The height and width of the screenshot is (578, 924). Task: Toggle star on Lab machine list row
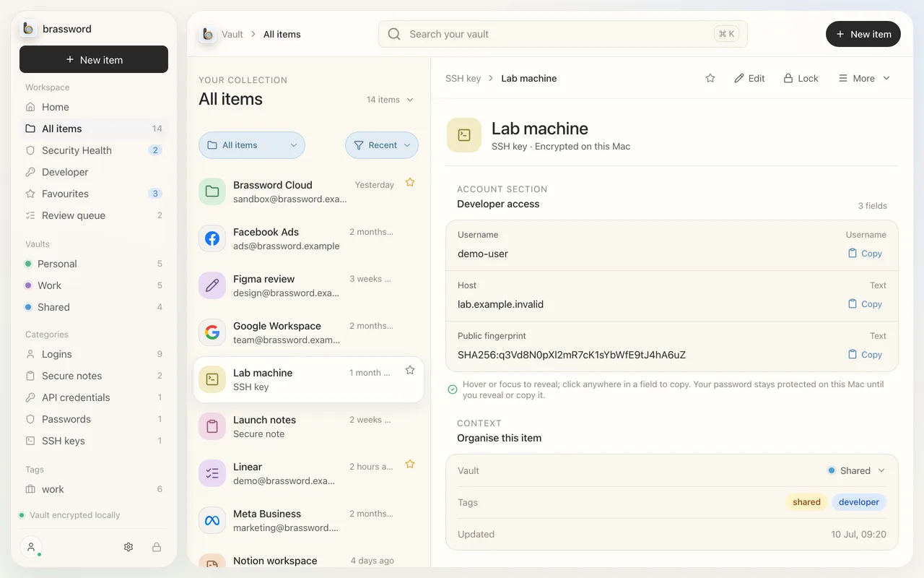click(410, 371)
